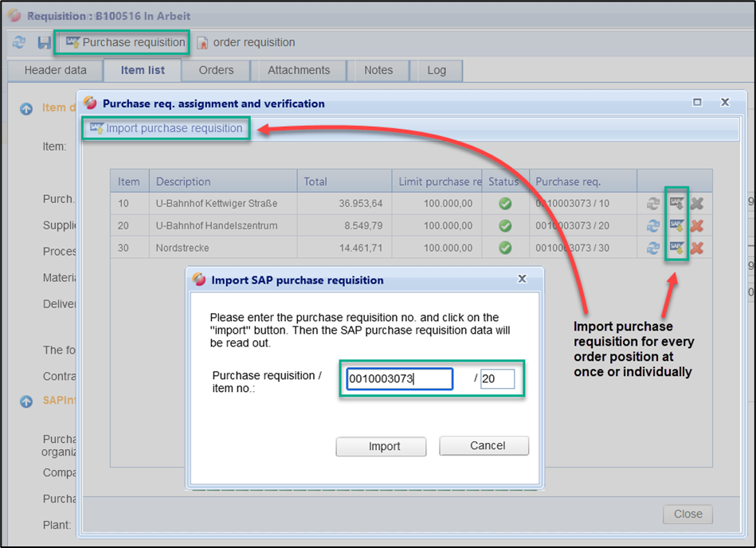Close the Import SAP purchase requisition dialog
This screenshot has height=548, width=756.
[522, 279]
